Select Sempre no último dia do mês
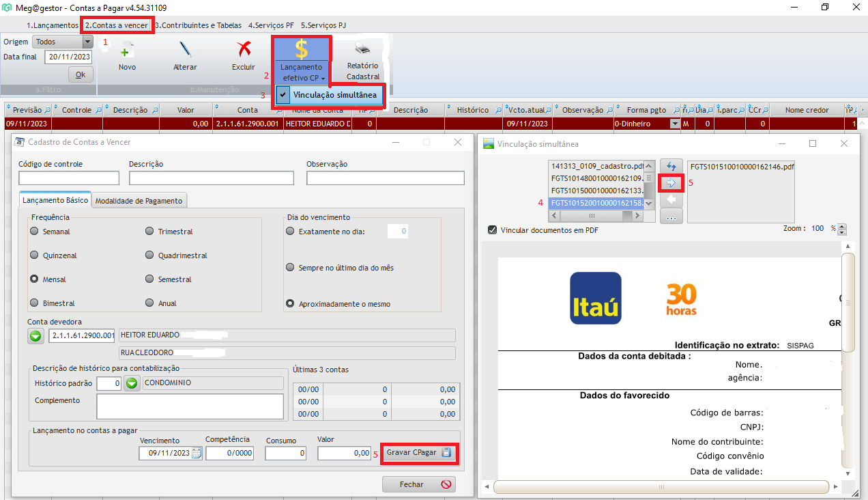Screen dimensions: 868x500 pos(290,268)
